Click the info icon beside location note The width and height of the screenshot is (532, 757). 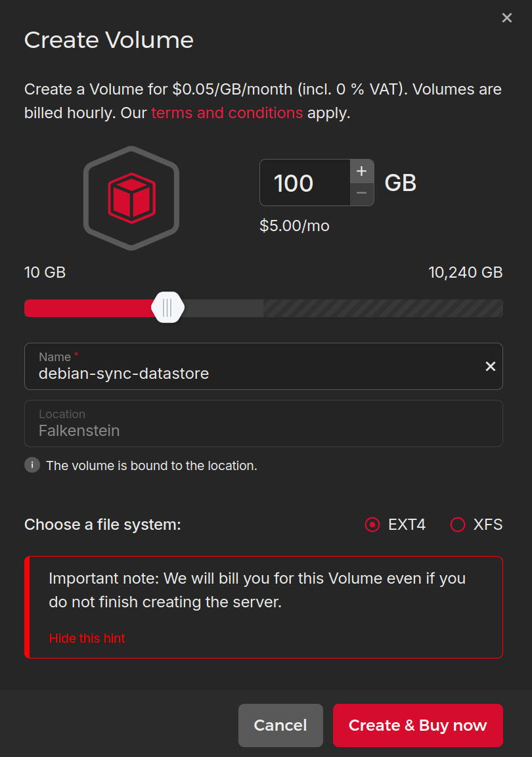coord(32,465)
